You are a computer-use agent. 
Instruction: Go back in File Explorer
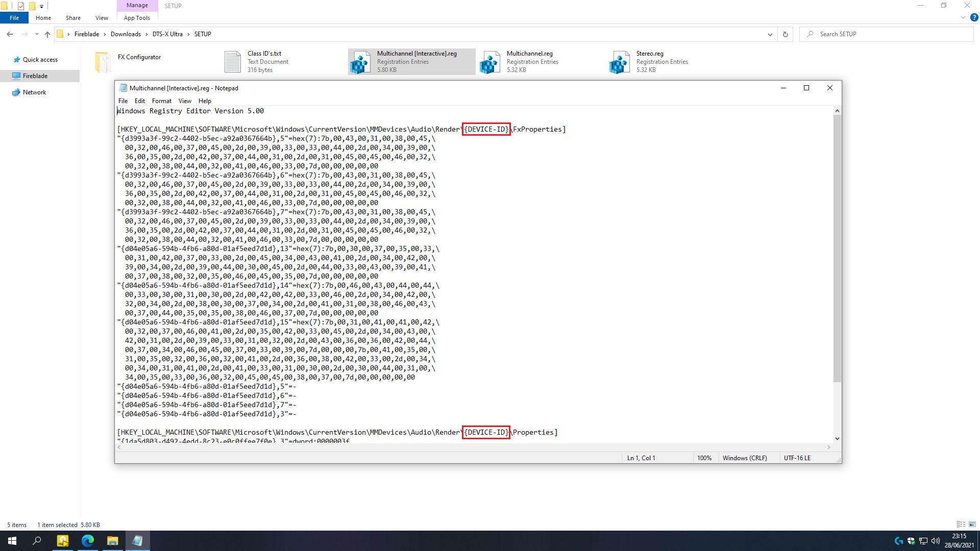pos(10,34)
